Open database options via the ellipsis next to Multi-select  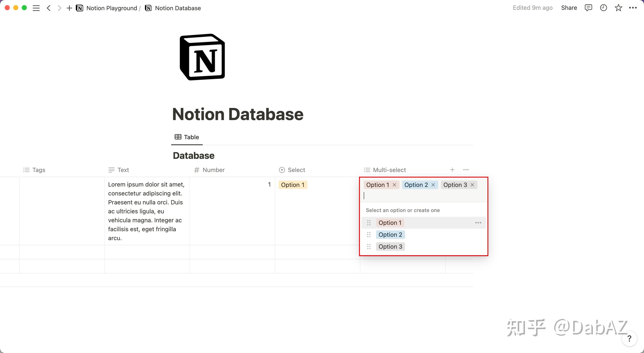point(466,170)
